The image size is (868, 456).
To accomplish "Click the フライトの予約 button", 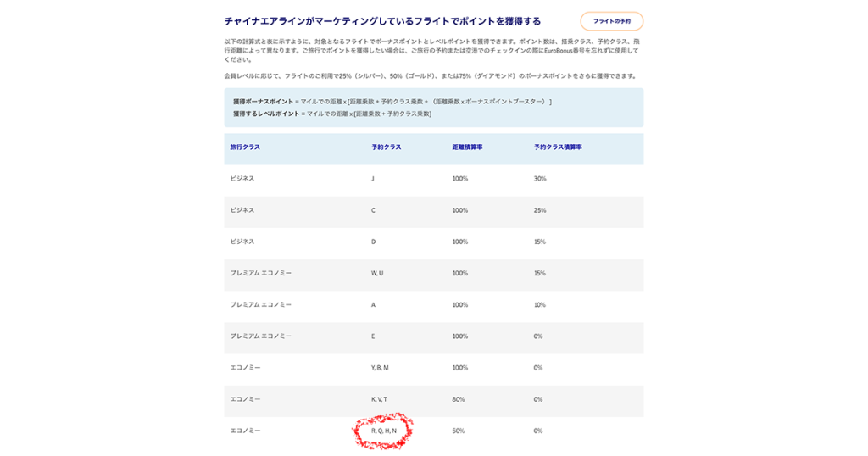I will (611, 21).
